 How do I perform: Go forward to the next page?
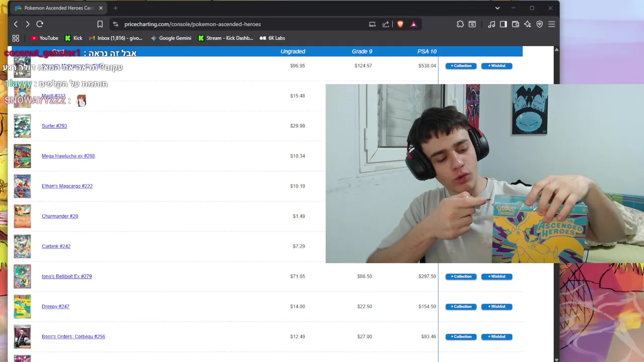click(x=28, y=24)
